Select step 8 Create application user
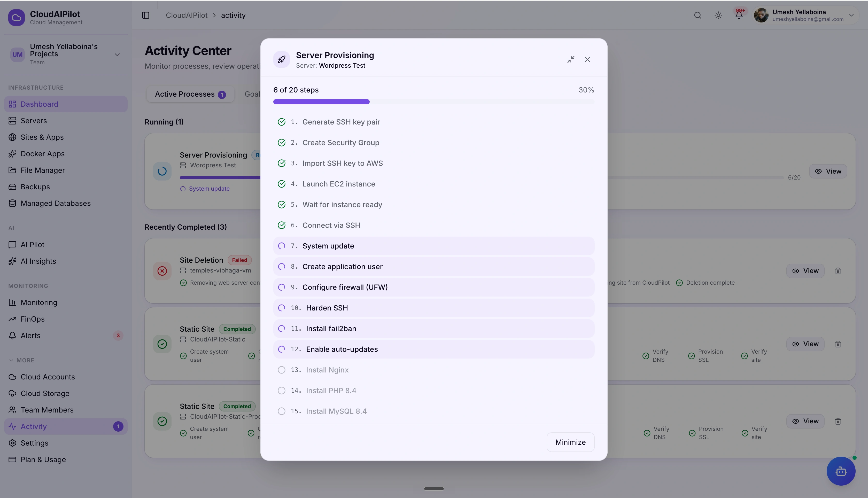This screenshot has height=498, width=868. point(434,267)
